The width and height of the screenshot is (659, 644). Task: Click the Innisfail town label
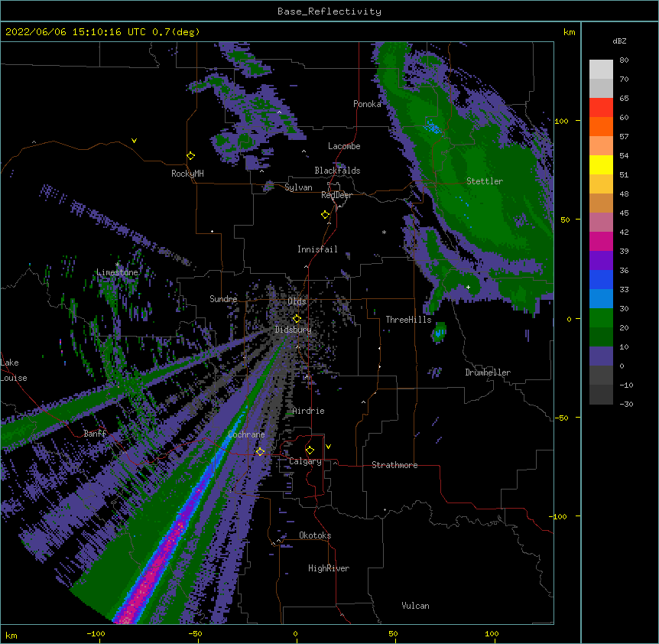tap(317, 249)
